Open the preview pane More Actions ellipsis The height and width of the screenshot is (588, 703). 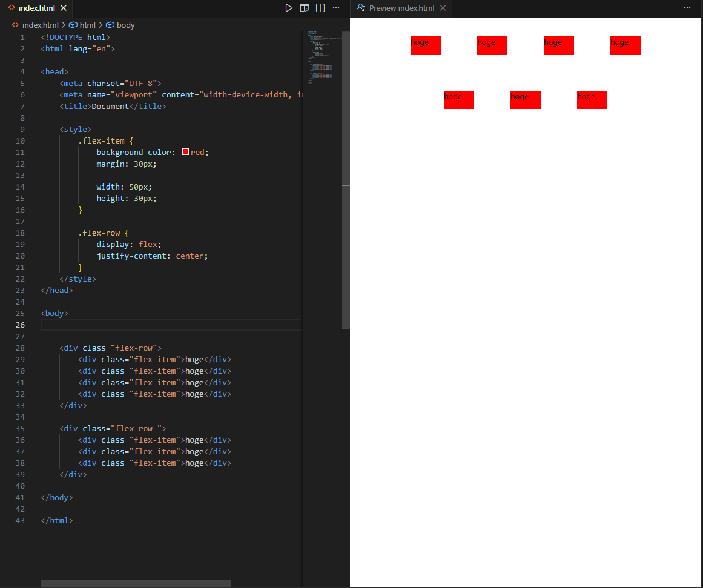pos(687,8)
